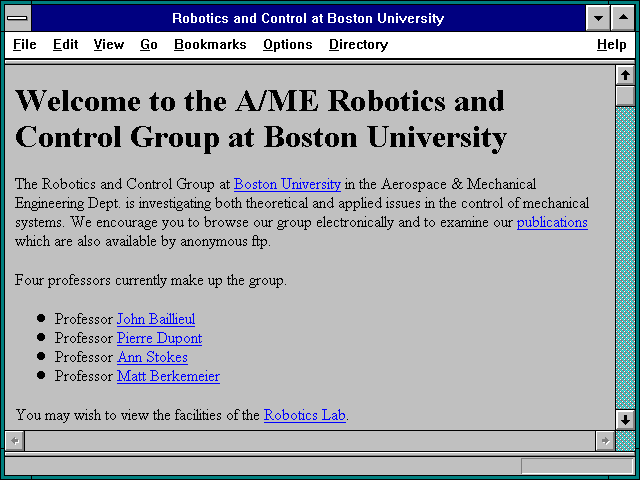Minimize the window with the down arrow
Image resolution: width=640 pixels, height=480 pixels.
(x=598, y=18)
